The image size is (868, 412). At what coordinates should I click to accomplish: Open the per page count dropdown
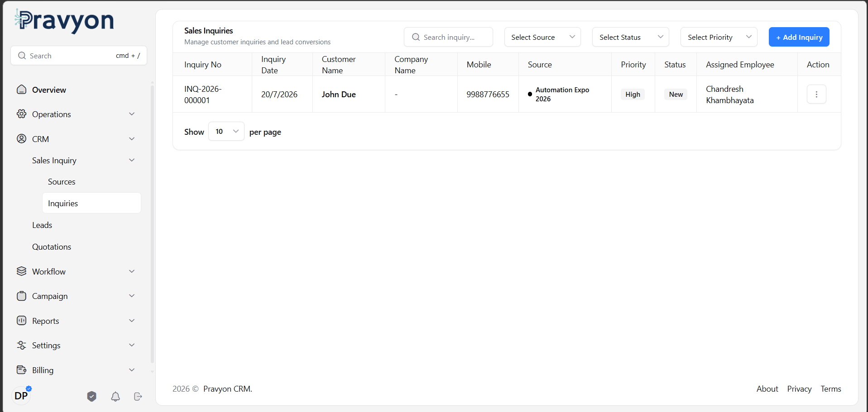click(x=226, y=131)
